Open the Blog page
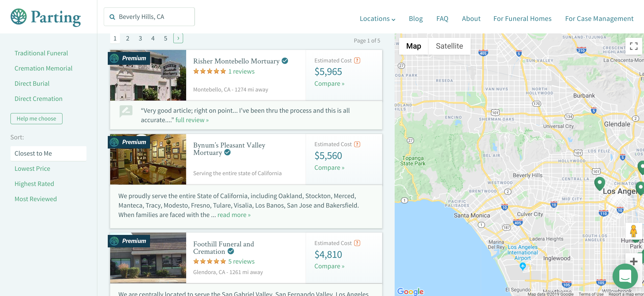The image size is (644, 296). pos(416,19)
